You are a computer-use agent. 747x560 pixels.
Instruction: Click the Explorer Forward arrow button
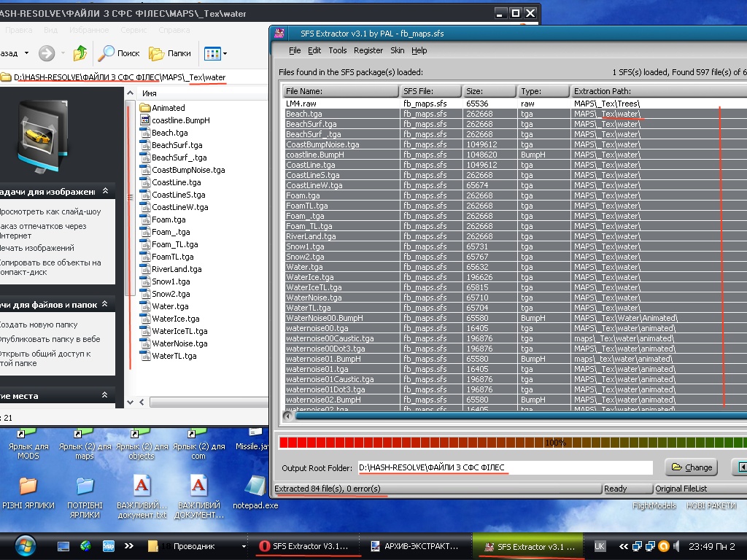pyautogui.click(x=47, y=53)
